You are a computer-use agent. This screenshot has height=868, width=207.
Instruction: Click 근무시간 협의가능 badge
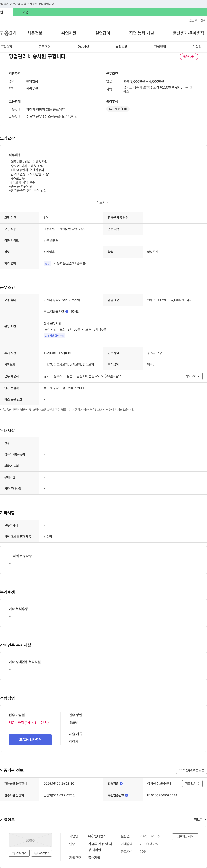(54, 336)
